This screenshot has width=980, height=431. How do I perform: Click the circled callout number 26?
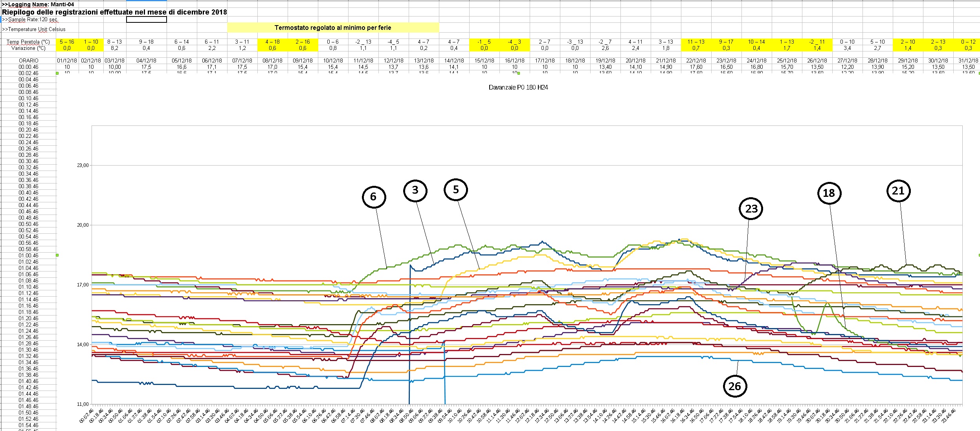[x=734, y=386]
